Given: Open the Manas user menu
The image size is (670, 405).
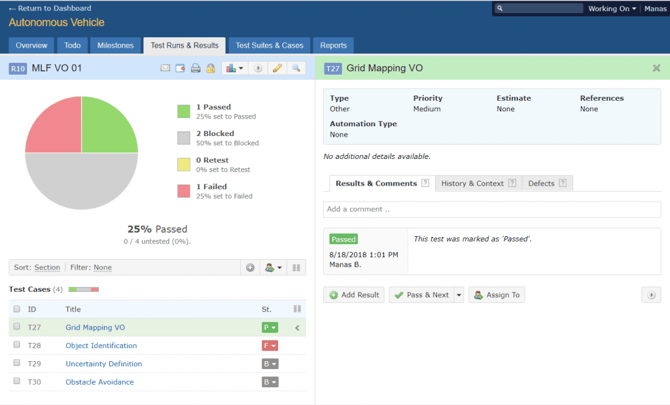Looking at the screenshot, I should pyautogui.click(x=655, y=9).
